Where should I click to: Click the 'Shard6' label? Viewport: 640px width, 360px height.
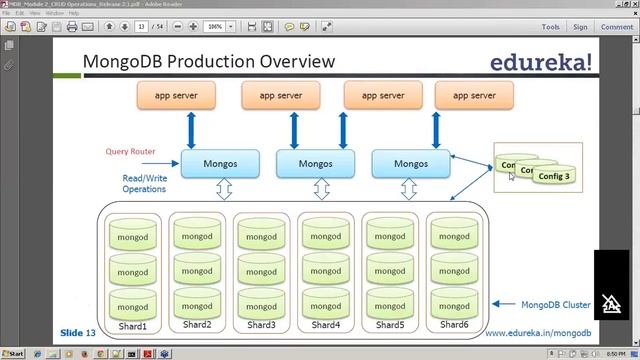coord(454,324)
